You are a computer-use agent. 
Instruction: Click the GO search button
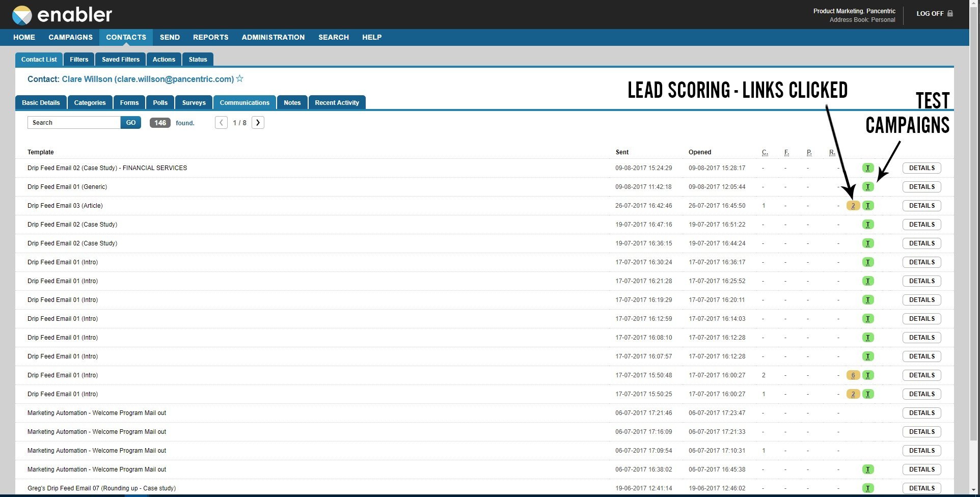pos(131,123)
